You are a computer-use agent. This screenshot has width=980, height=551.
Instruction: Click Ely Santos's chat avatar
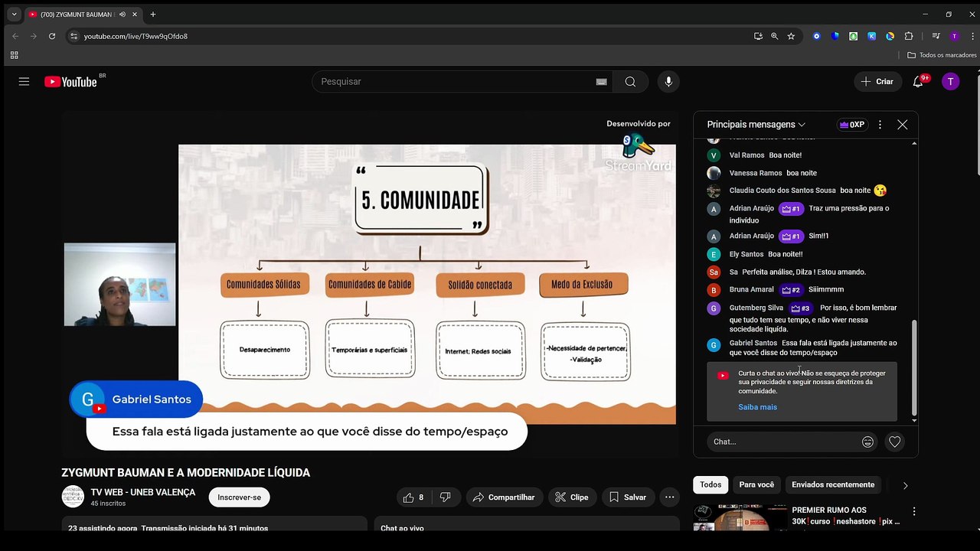tap(714, 254)
